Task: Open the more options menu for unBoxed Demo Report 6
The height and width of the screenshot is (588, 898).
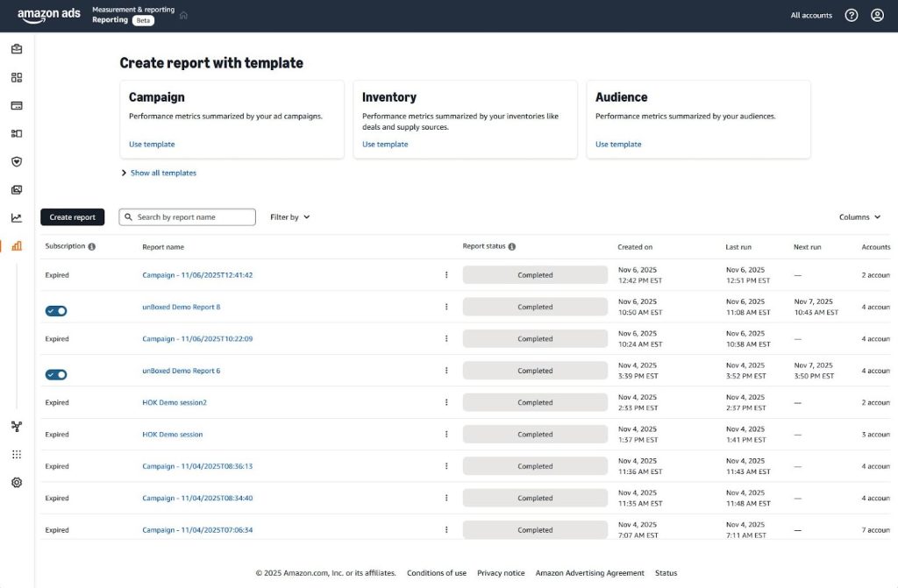Action: 446,371
